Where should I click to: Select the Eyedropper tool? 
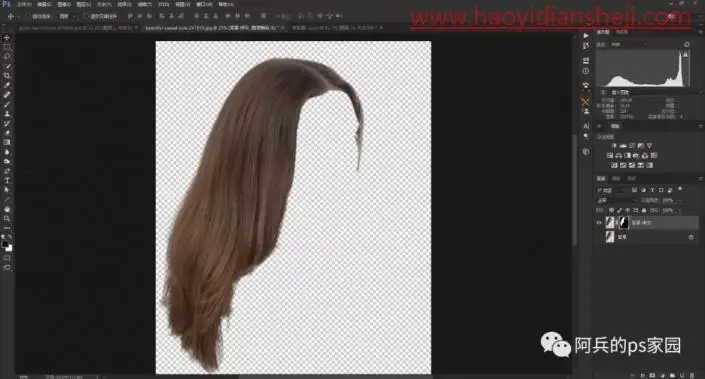coord(7,85)
